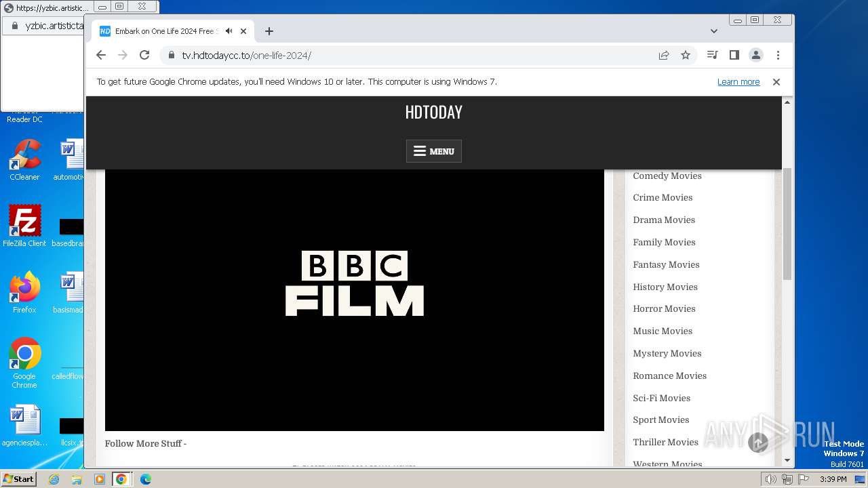Open Family Movies category

664,242
